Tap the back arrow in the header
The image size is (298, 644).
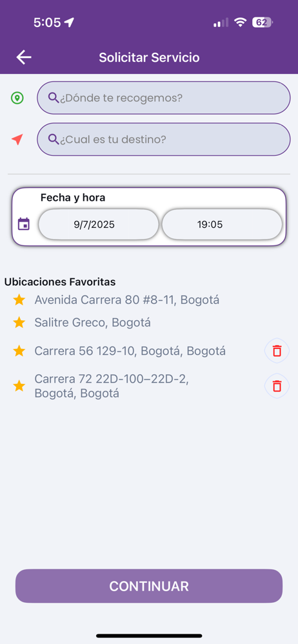[24, 57]
